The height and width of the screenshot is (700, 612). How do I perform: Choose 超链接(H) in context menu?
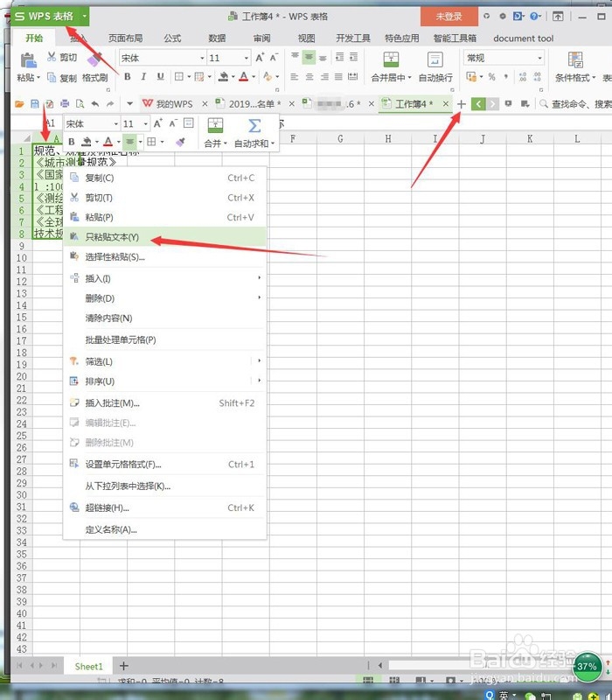tap(165, 507)
